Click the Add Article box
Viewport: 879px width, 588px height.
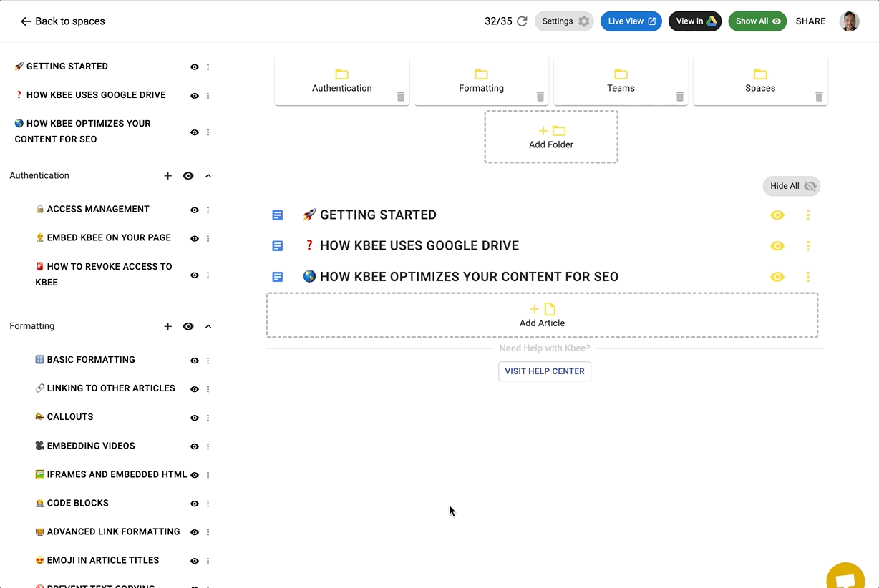tap(542, 315)
